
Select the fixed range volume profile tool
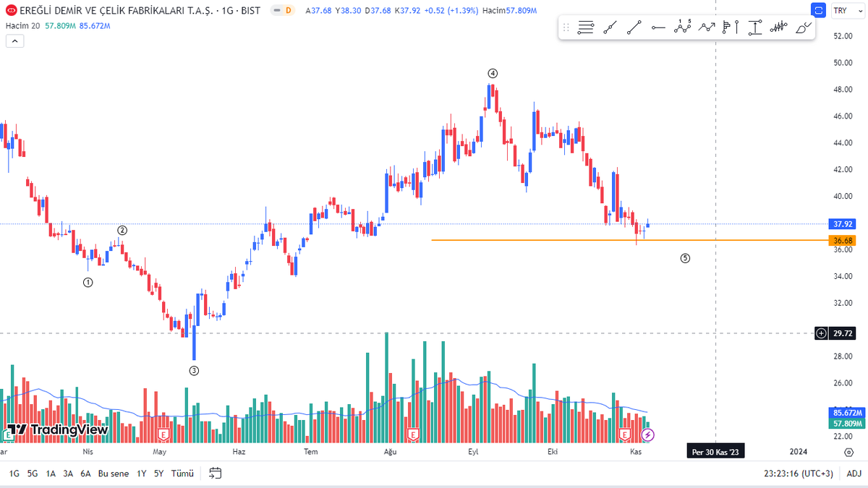731,28
